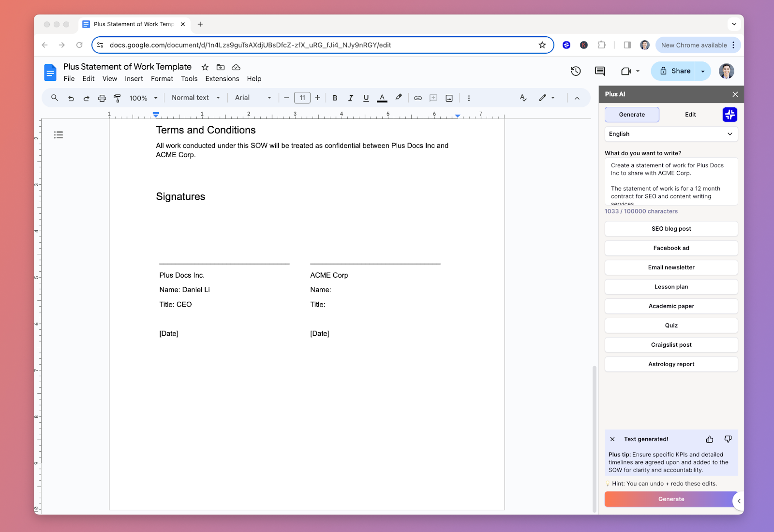Viewport: 774px width, 532px height.
Task: Open the Edit menu in Docs menu bar
Action: tap(89, 79)
